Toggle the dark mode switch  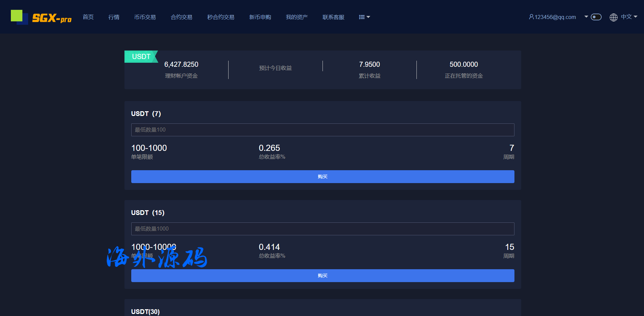[596, 17]
